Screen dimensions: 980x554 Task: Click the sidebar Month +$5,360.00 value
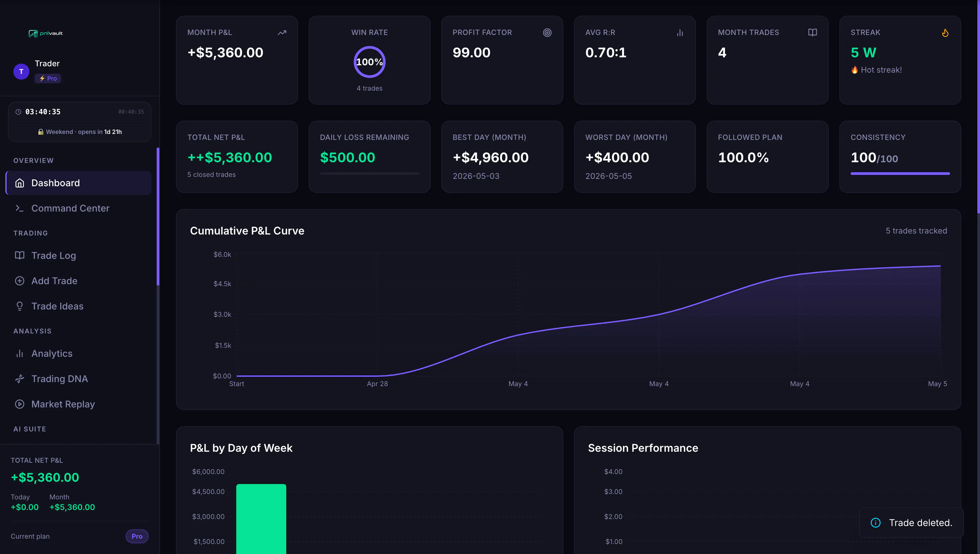(x=72, y=507)
